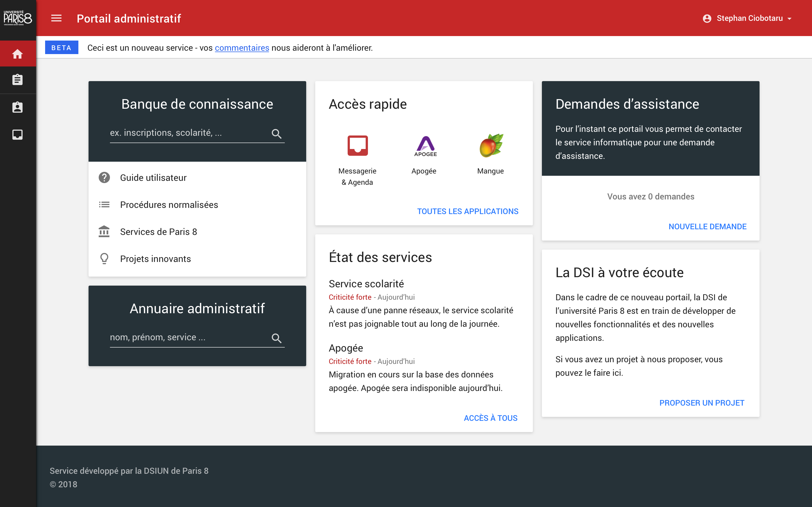Click TOUTES LES APPLICATIONS

click(468, 211)
